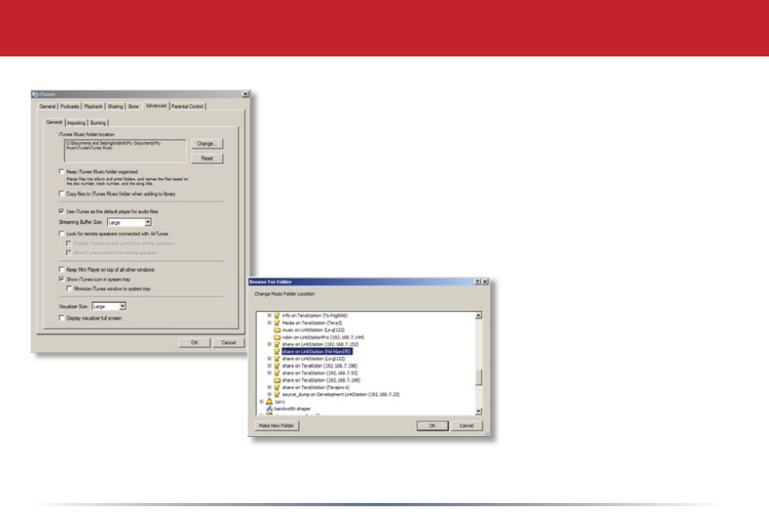Screen dimensions: 769x532
Task: Click the question mark help button in Browse For Folder
Action: (477, 282)
